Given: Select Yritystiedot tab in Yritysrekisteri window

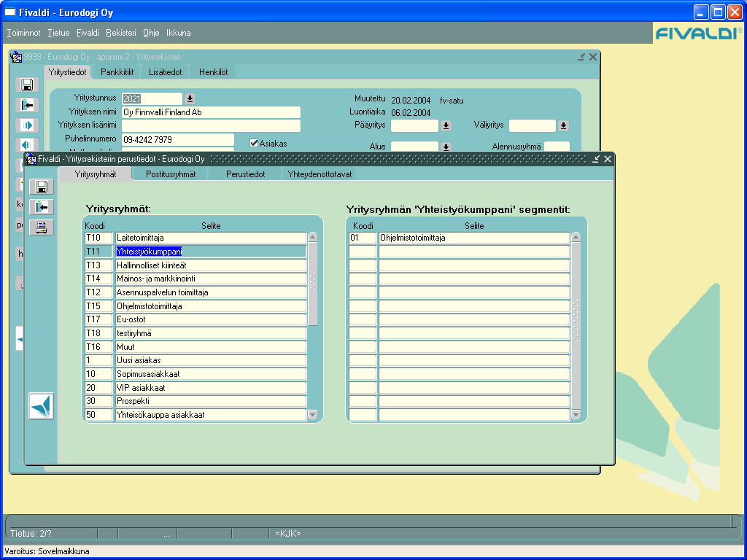Looking at the screenshot, I should point(68,72).
